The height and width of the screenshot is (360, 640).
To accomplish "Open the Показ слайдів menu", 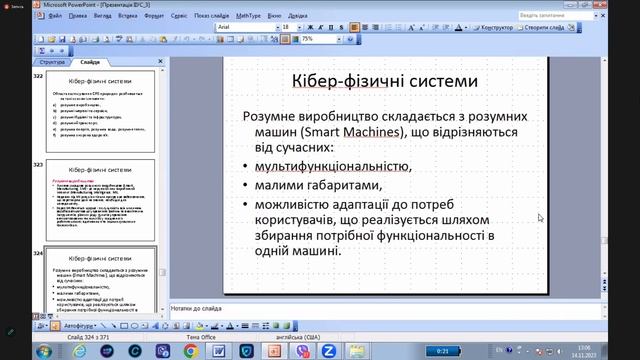I will pos(211,16).
